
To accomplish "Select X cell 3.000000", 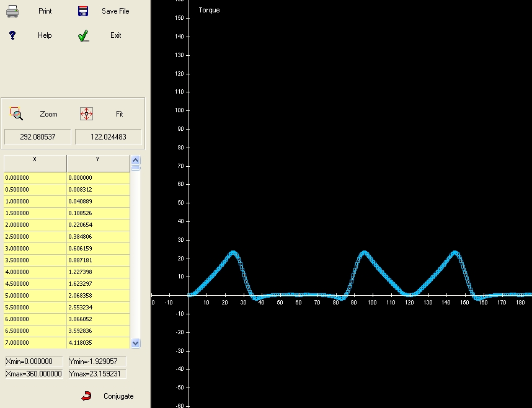I will (x=35, y=249).
